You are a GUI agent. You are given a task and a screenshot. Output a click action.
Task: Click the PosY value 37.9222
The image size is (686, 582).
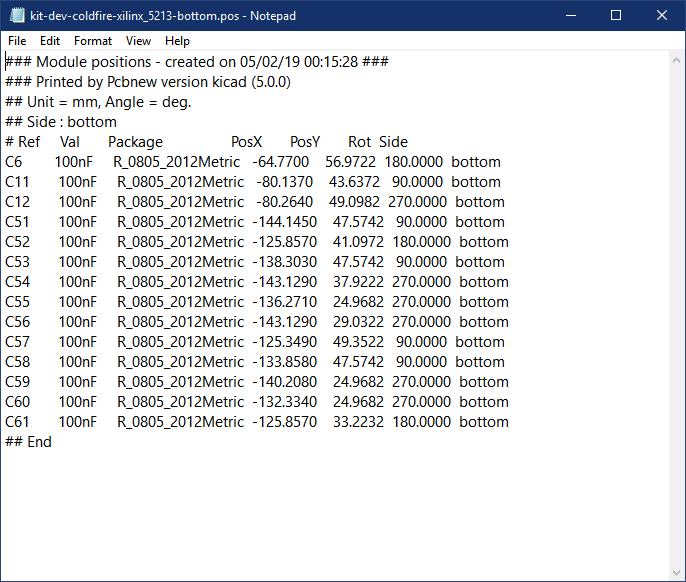click(x=358, y=282)
